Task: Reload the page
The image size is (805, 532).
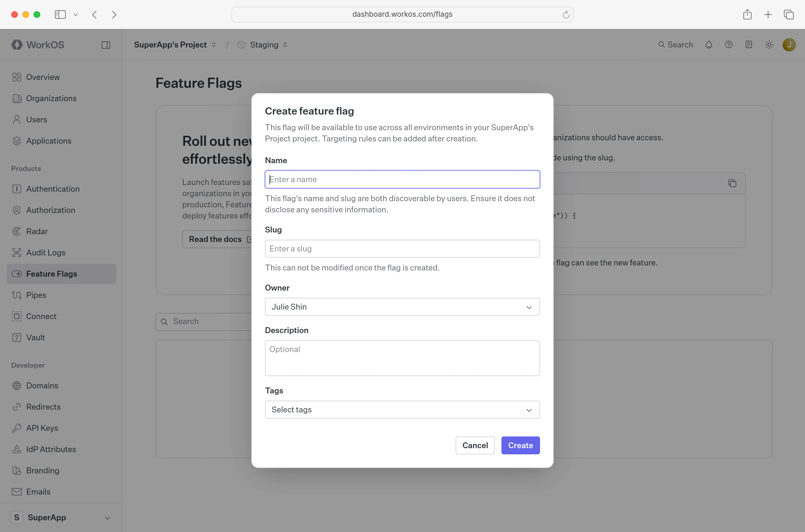Action: (x=566, y=14)
